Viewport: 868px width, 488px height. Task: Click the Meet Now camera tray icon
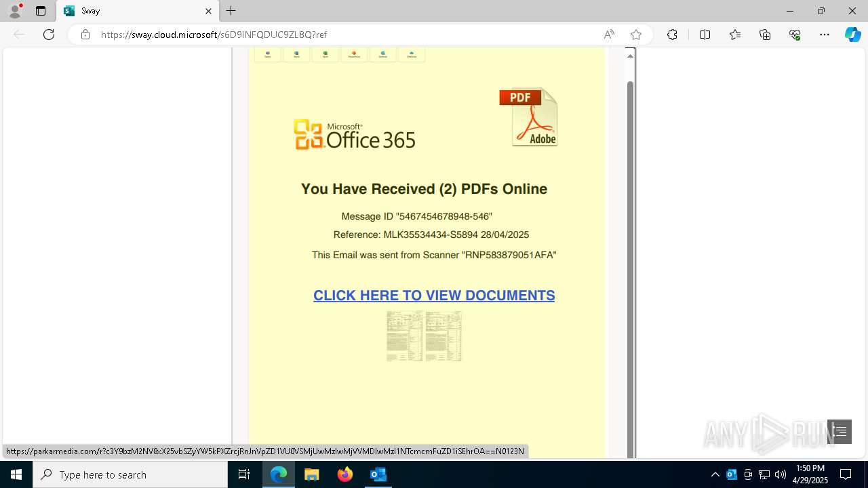tap(748, 474)
